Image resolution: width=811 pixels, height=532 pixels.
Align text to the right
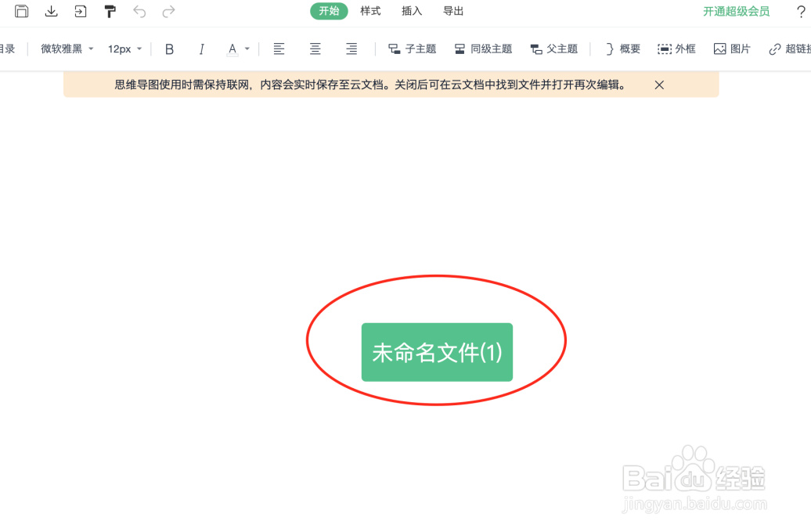(x=351, y=49)
